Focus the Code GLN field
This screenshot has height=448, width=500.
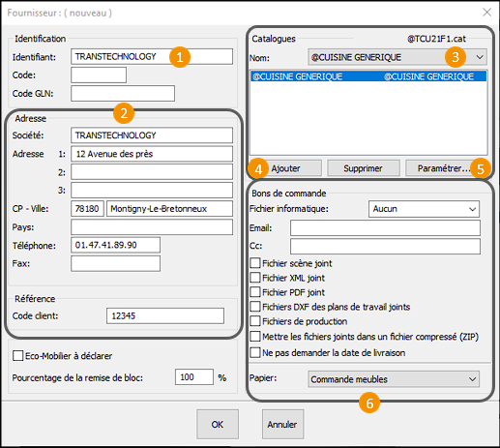coord(123,93)
